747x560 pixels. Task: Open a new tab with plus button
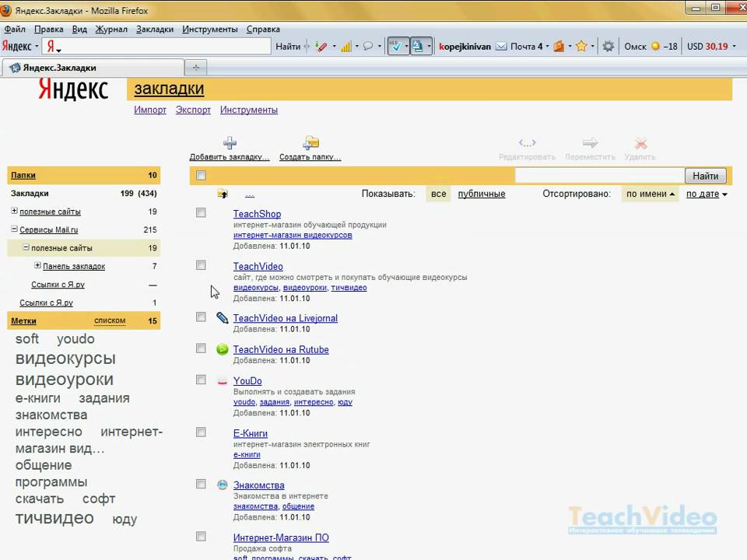pyautogui.click(x=196, y=68)
